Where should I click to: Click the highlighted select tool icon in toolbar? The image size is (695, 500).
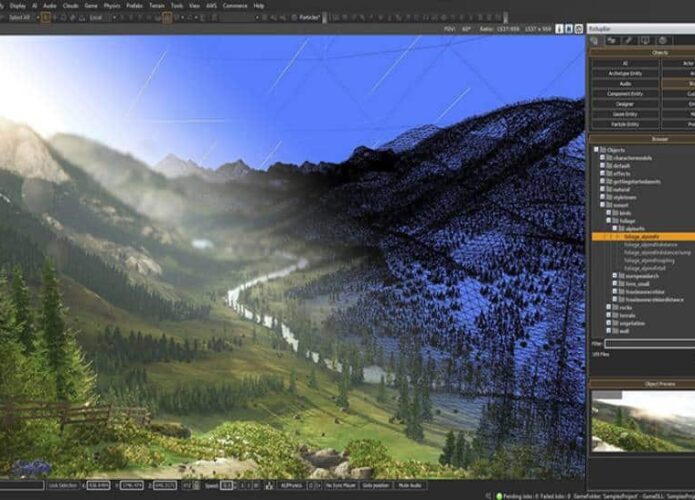point(46,18)
